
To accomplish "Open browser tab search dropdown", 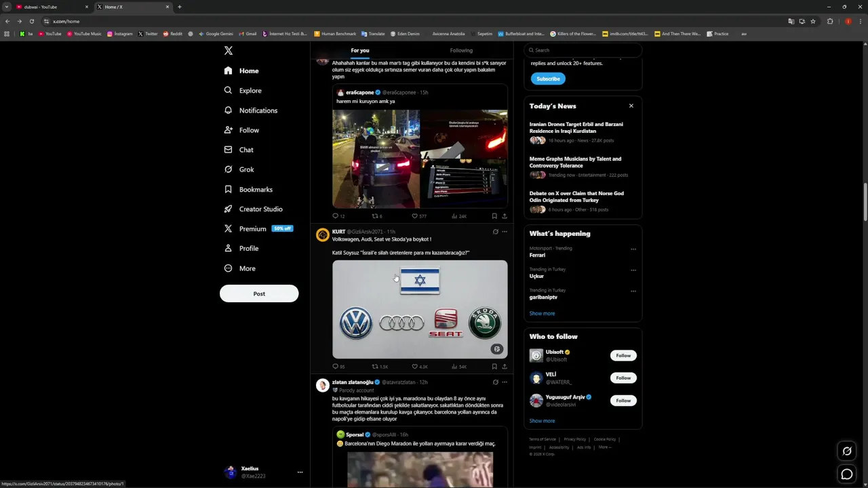I will [7, 7].
